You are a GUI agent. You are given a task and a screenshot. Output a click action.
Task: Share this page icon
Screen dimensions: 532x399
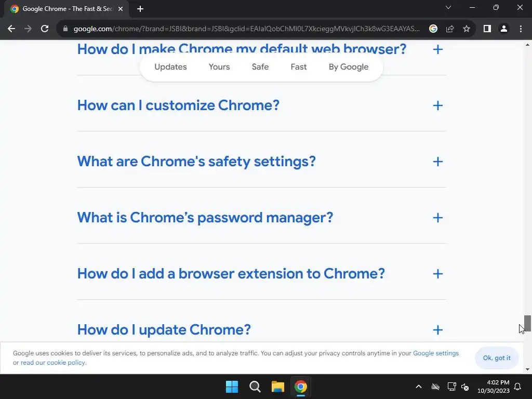pyautogui.click(x=450, y=29)
